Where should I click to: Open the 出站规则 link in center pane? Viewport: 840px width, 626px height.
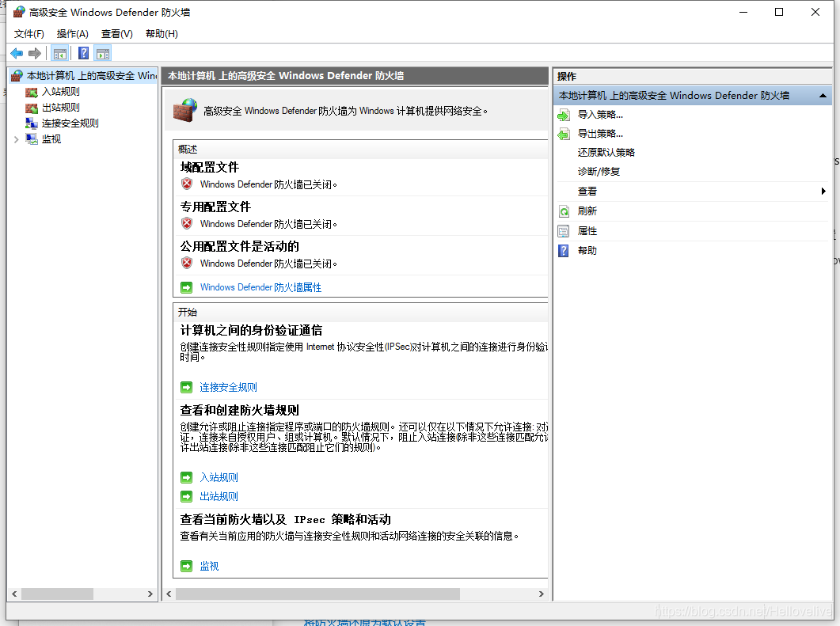tap(219, 496)
